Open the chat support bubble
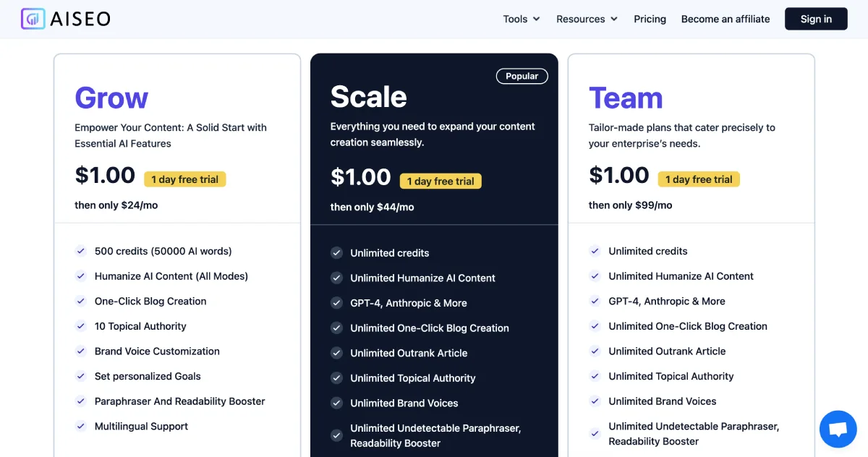868x457 pixels. pyautogui.click(x=838, y=429)
